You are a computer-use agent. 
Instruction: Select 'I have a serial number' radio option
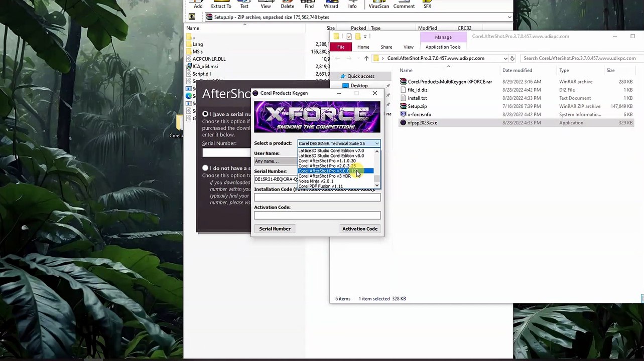(205, 114)
